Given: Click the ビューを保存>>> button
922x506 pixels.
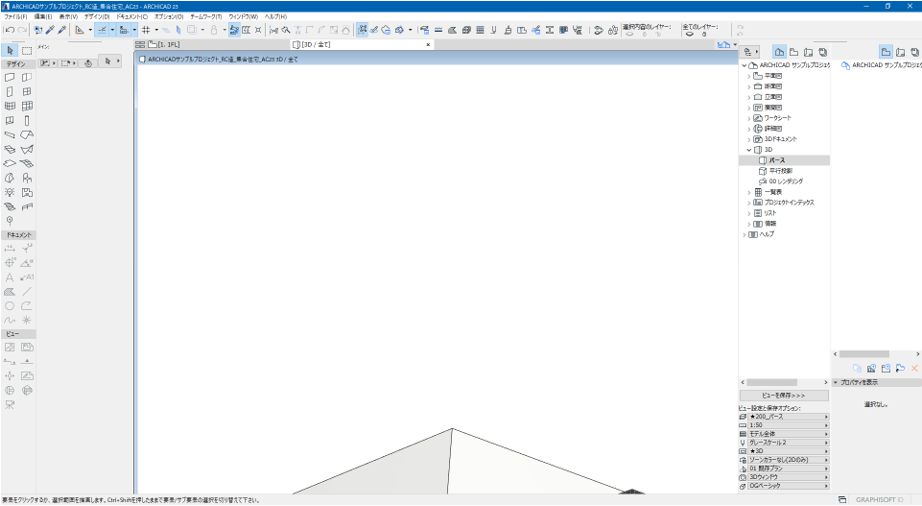Looking at the screenshot, I should click(784, 396).
